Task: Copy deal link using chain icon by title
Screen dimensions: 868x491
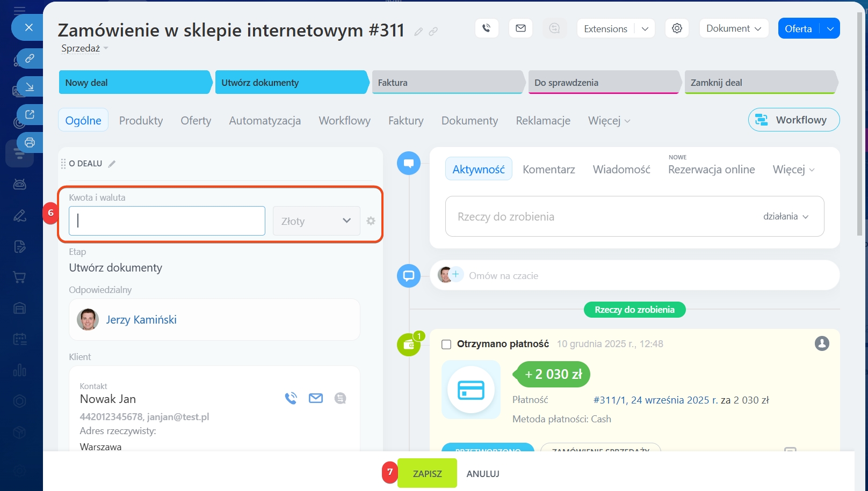Action: point(433,32)
